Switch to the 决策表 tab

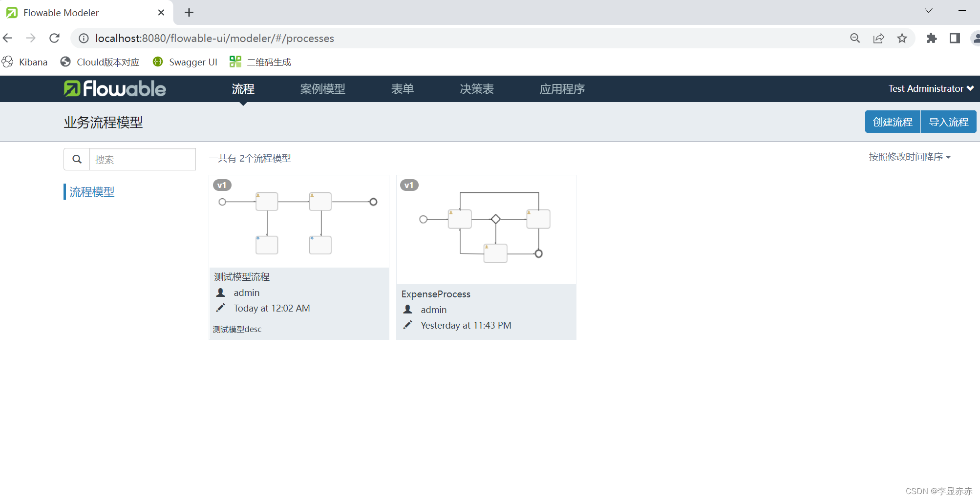point(476,89)
